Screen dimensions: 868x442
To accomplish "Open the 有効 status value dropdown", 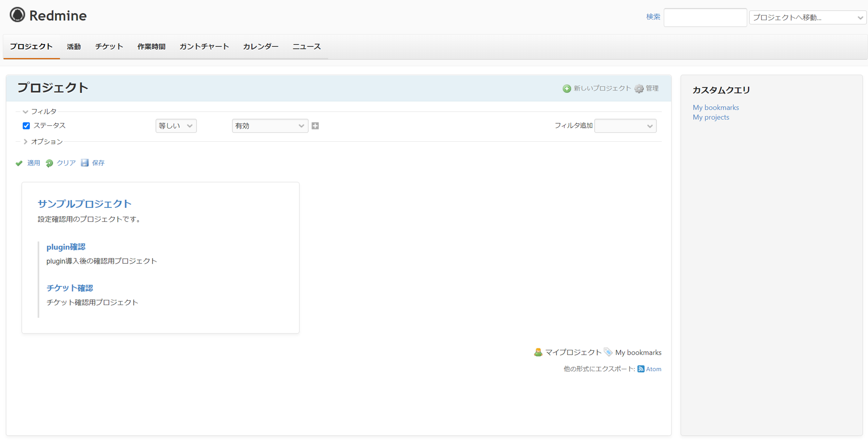I will pos(270,126).
